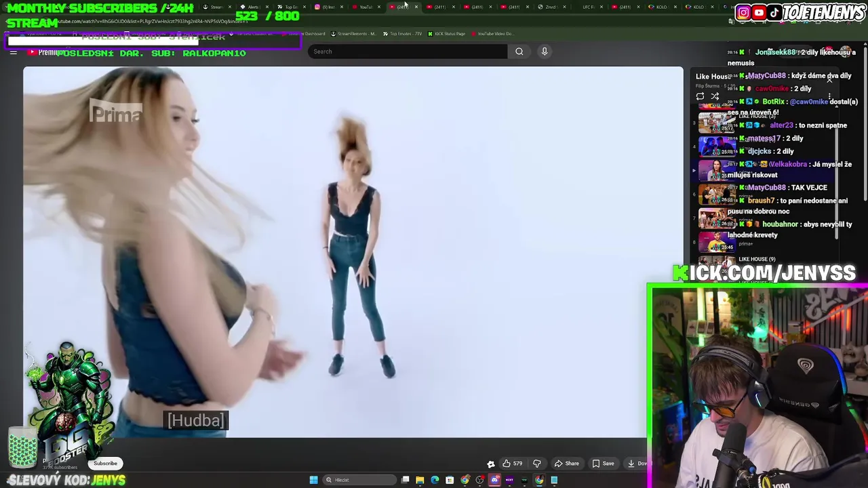The image size is (868, 488).
Task: Open the Instagram icon in the overlay
Action: pos(743,12)
